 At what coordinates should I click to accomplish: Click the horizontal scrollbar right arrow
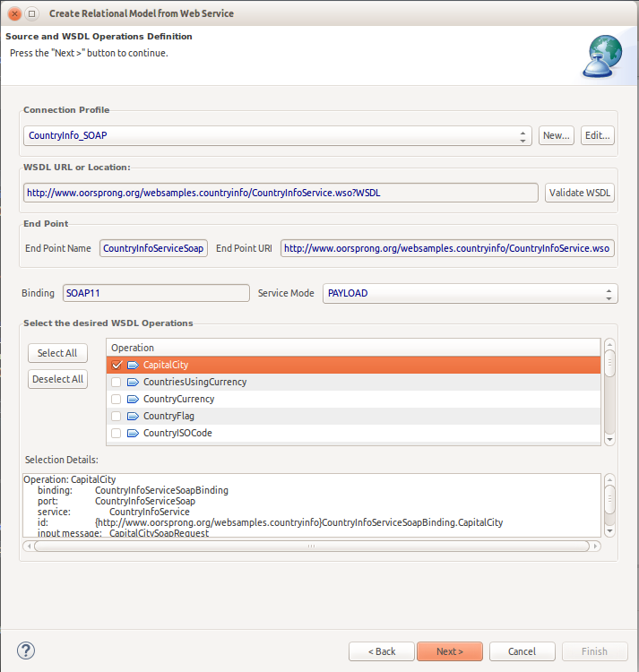point(596,546)
